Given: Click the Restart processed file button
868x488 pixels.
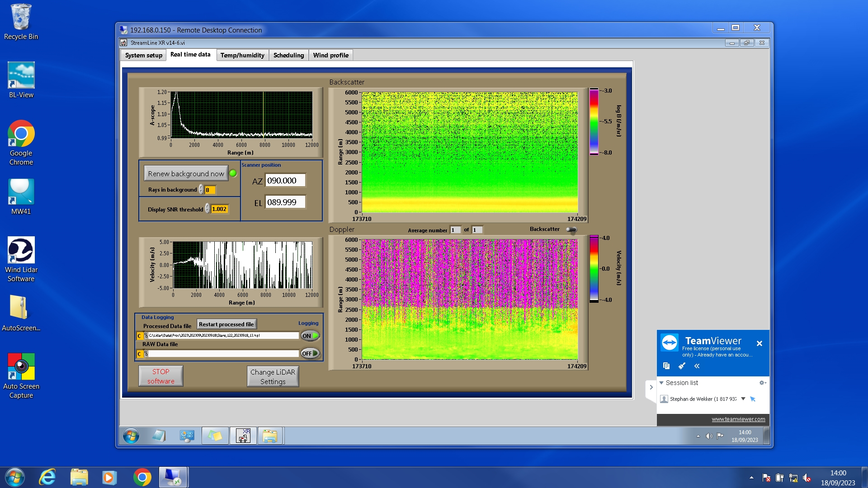Looking at the screenshot, I should [x=226, y=324].
